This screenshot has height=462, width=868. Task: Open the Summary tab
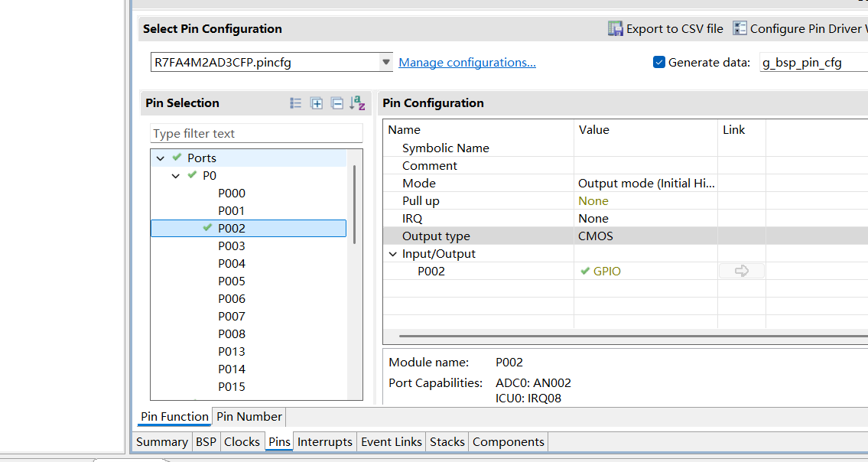click(162, 442)
